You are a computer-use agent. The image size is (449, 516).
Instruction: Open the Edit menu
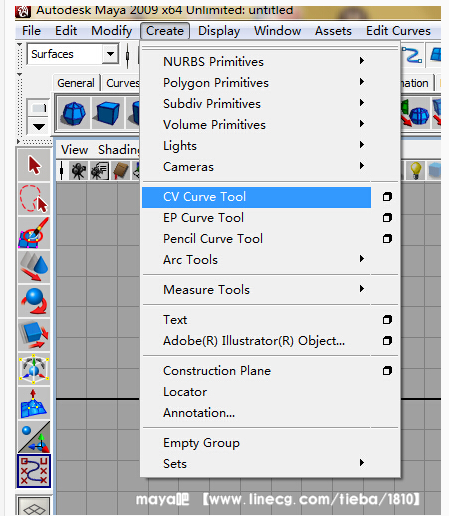pyautogui.click(x=66, y=31)
